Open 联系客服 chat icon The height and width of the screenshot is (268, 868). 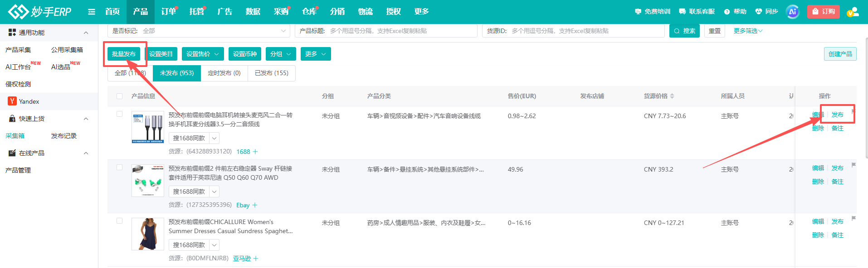click(x=697, y=12)
